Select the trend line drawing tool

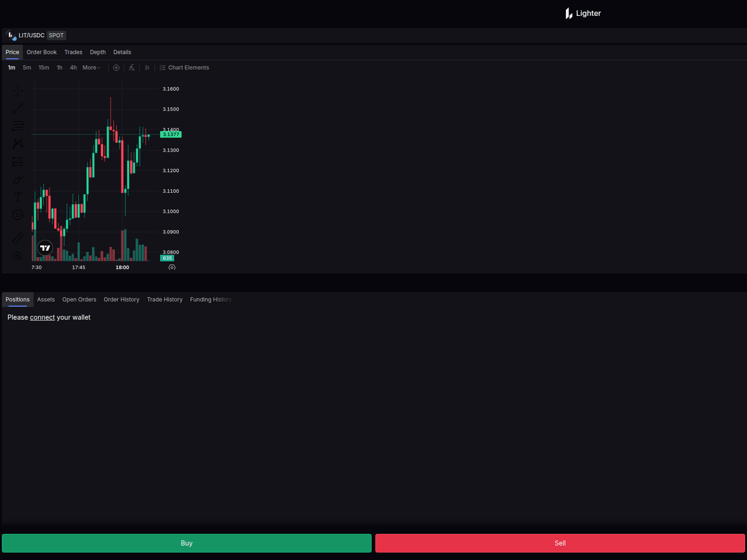tap(18, 108)
